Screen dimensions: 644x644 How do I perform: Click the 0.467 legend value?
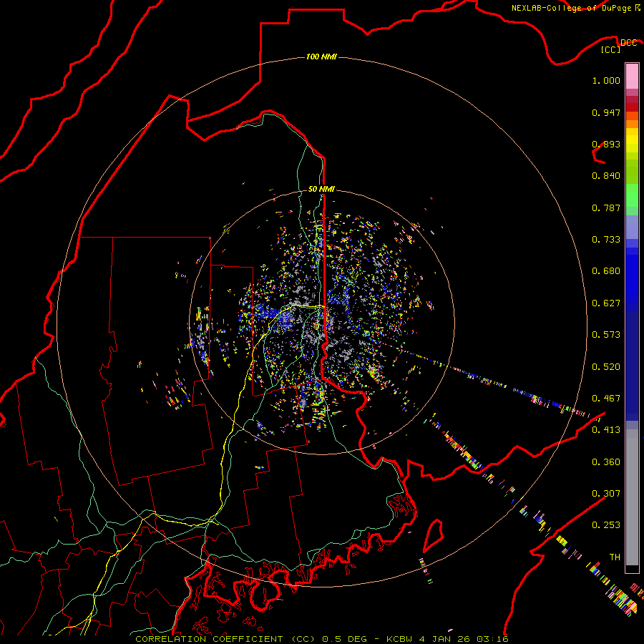[x=606, y=399]
